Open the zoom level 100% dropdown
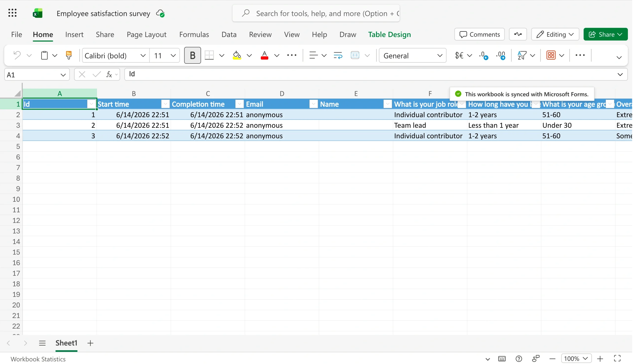 [576, 359]
